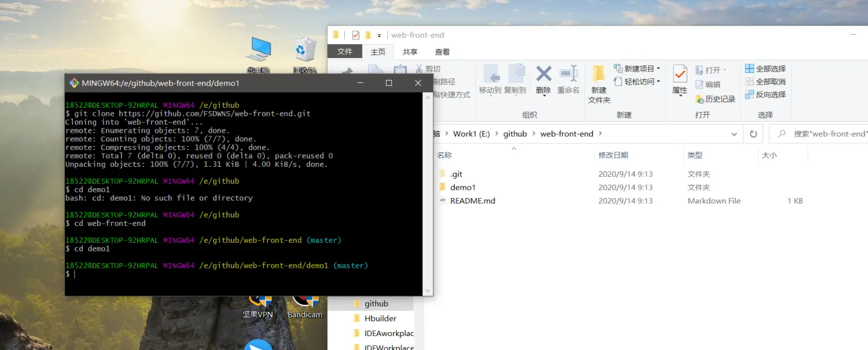Open the address bar history dropdown arrow
The height and width of the screenshot is (350, 868).
pos(734,134)
